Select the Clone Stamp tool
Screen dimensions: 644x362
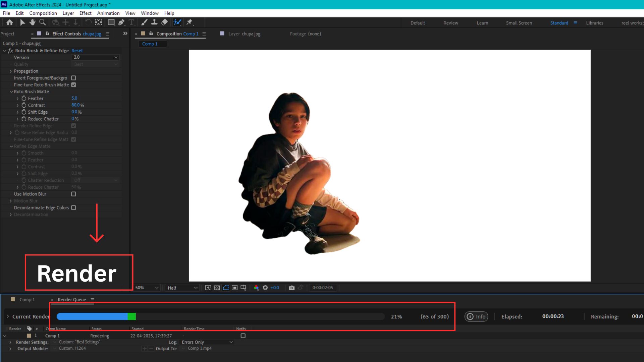[154, 22]
